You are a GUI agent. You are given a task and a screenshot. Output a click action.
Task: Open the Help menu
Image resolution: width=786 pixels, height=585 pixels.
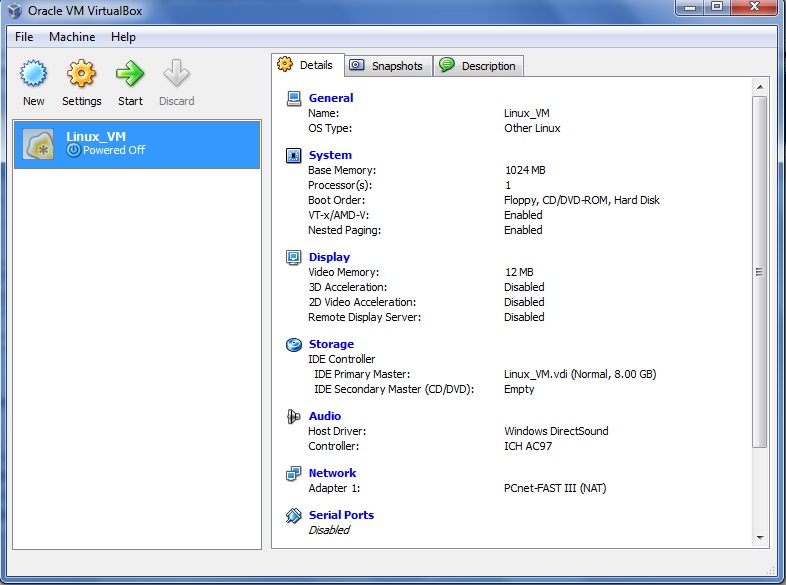123,37
